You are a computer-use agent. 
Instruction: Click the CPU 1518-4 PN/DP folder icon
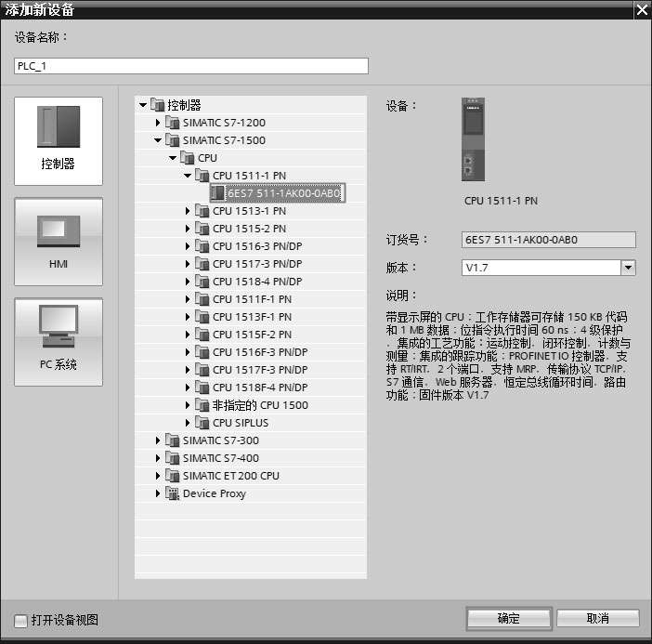[x=202, y=282]
